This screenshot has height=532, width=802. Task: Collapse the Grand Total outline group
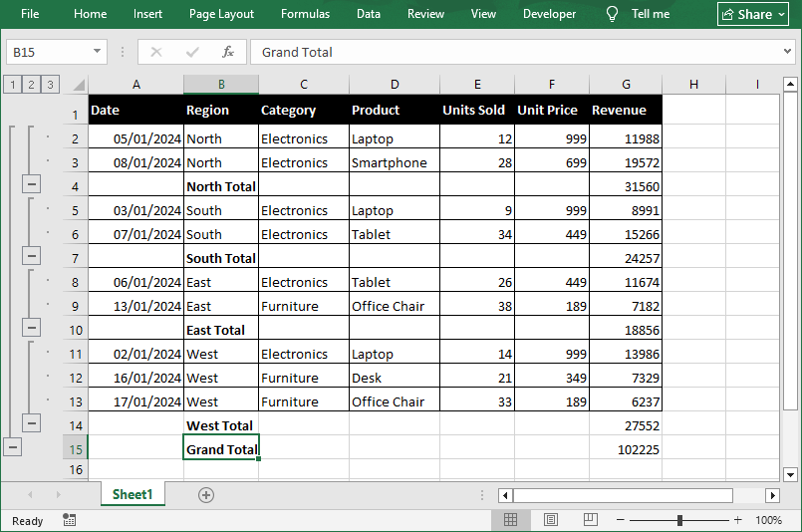click(x=12, y=447)
